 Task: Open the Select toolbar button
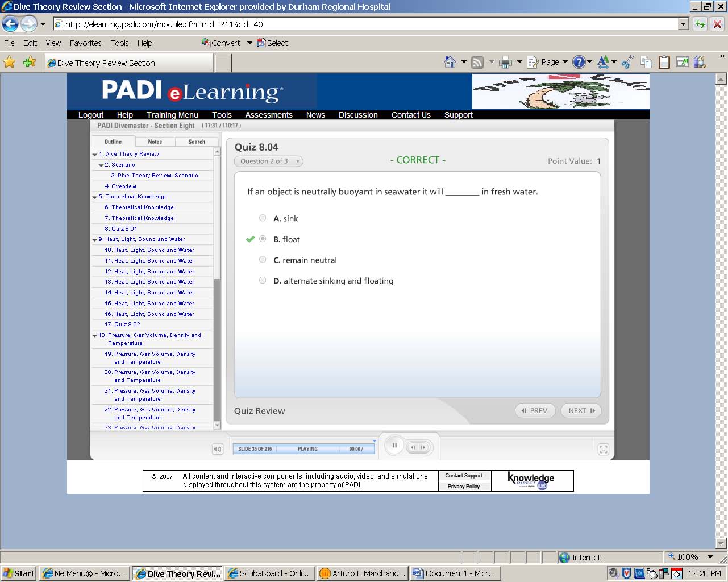tap(273, 43)
